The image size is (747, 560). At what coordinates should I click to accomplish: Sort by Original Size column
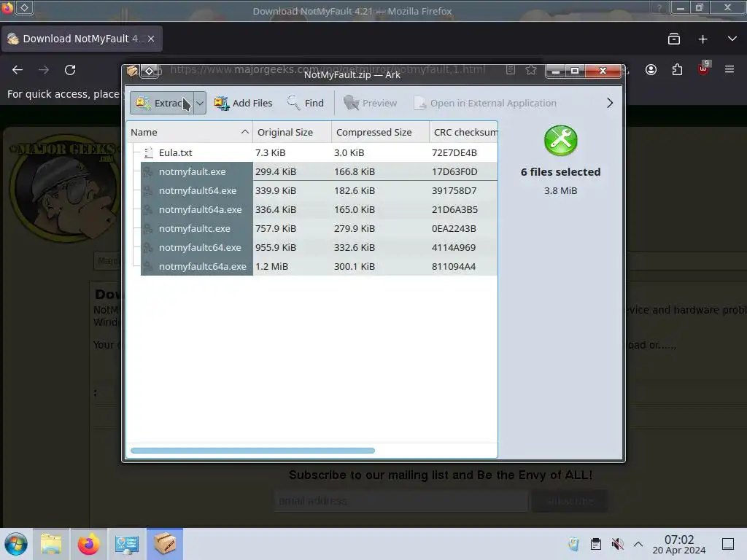click(x=292, y=133)
